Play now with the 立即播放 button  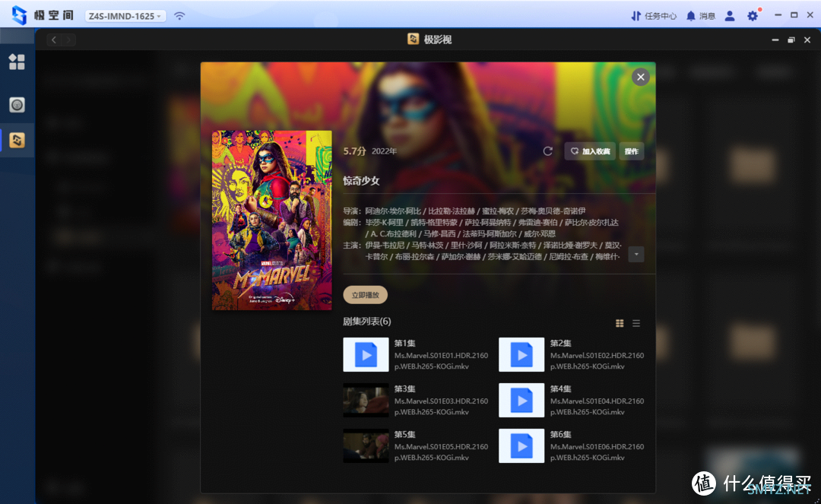(365, 295)
